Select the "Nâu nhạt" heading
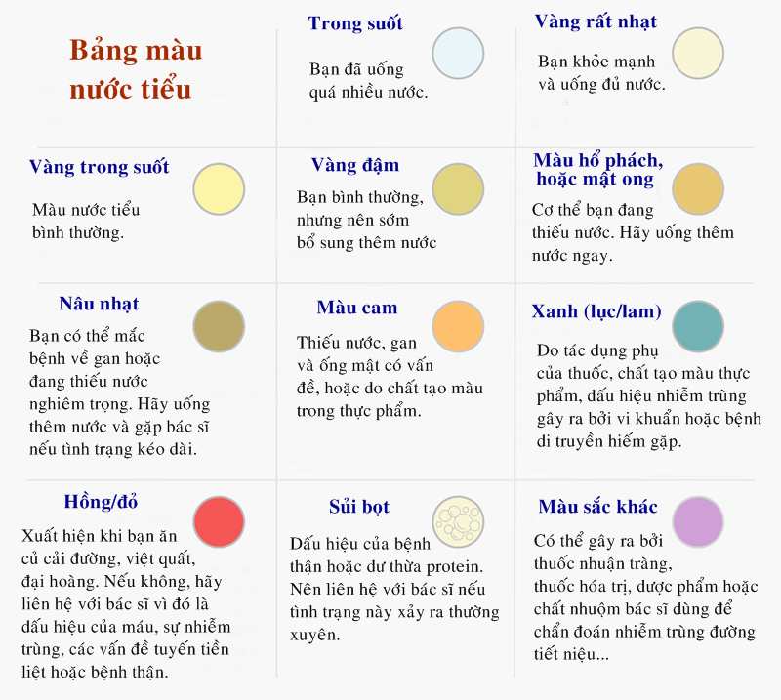Image resolution: width=781 pixels, height=700 pixels. click(99, 304)
